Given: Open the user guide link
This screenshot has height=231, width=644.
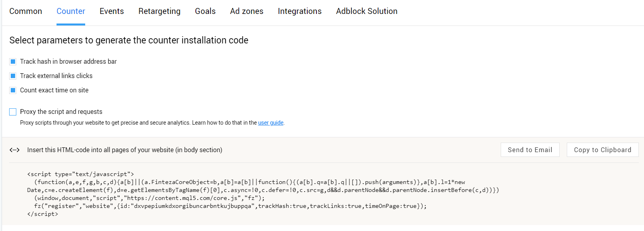Looking at the screenshot, I should pyautogui.click(x=271, y=123).
